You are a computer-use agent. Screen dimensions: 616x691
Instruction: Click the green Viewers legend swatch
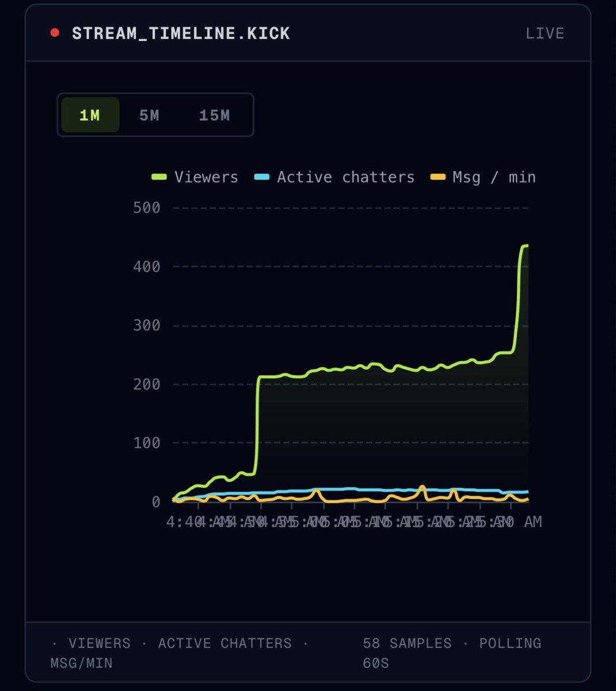(x=159, y=177)
